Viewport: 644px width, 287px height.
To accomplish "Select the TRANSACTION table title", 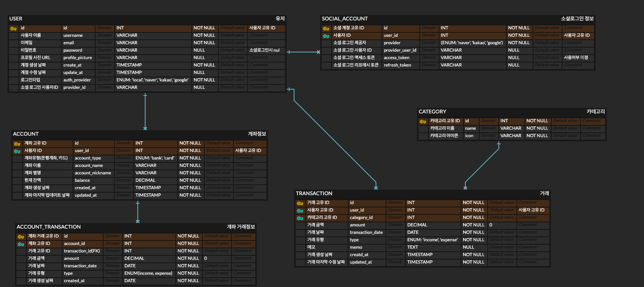I will point(314,193).
